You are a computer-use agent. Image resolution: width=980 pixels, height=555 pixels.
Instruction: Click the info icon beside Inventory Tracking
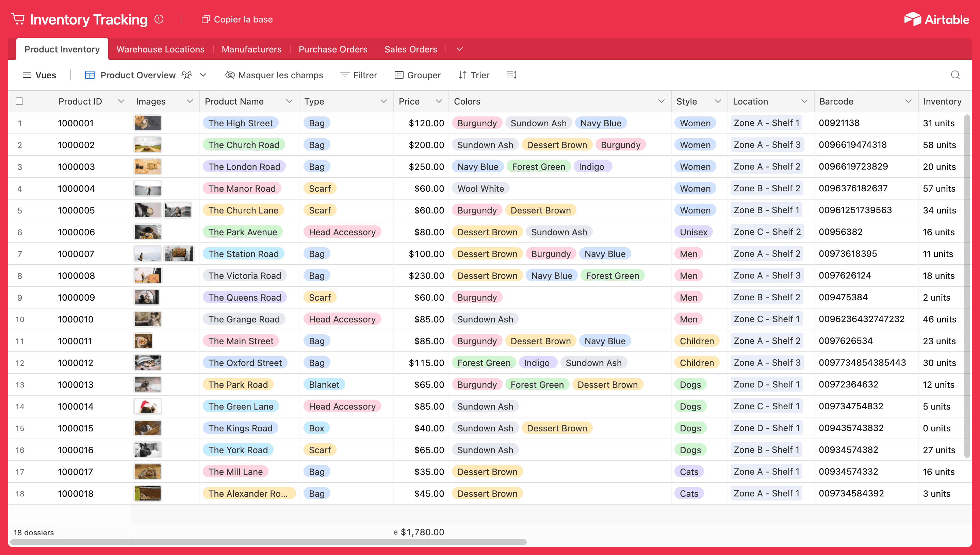point(159,19)
